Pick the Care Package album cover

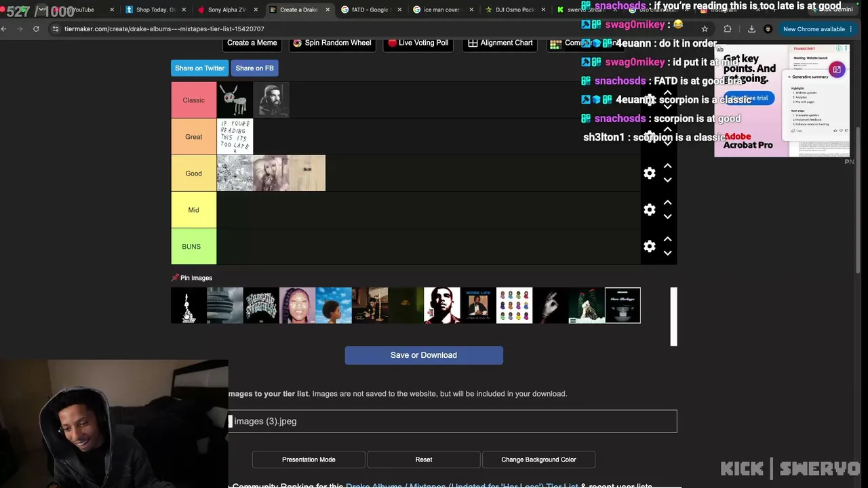[x=623, y=306]
